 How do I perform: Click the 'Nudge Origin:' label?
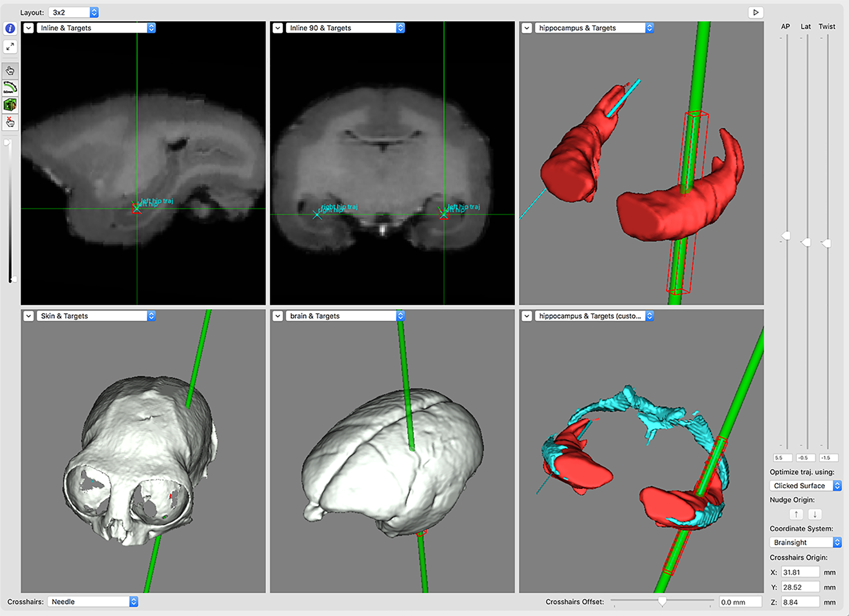point(792,500)
